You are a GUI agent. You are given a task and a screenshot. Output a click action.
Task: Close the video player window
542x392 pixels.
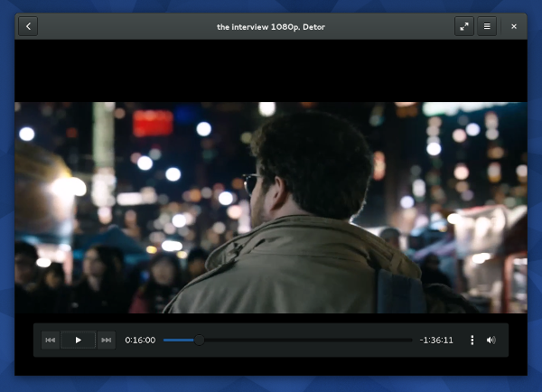(514, 26)
